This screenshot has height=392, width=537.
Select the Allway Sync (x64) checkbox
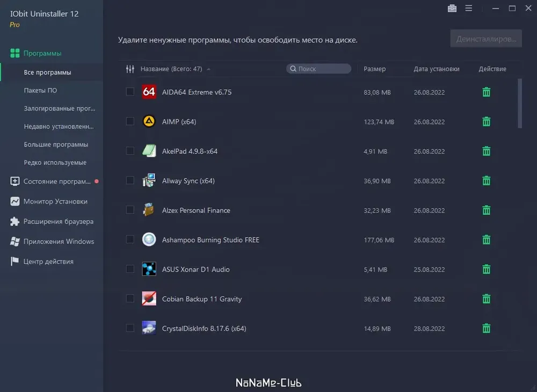(130, 180)
